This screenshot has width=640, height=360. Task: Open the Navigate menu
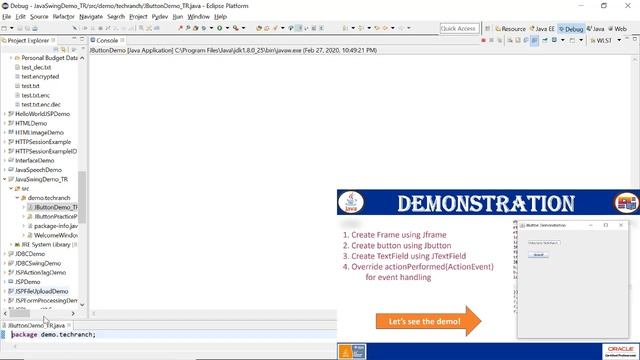91,17
